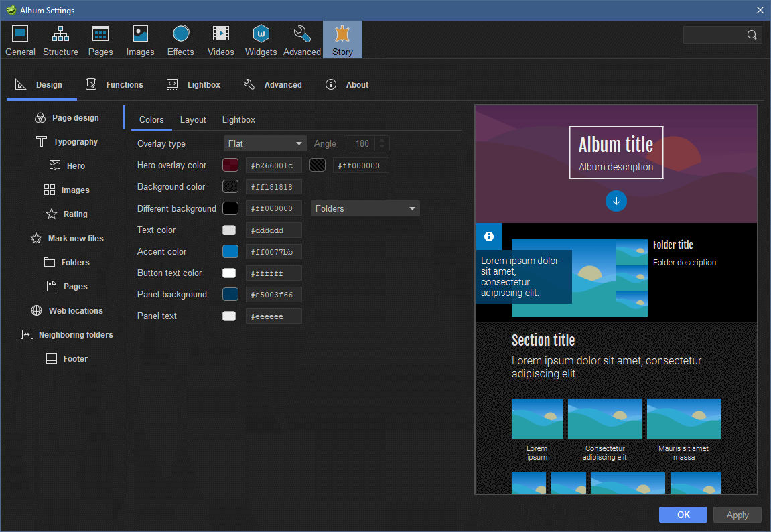Open the Lightbox section in Design

238,119
